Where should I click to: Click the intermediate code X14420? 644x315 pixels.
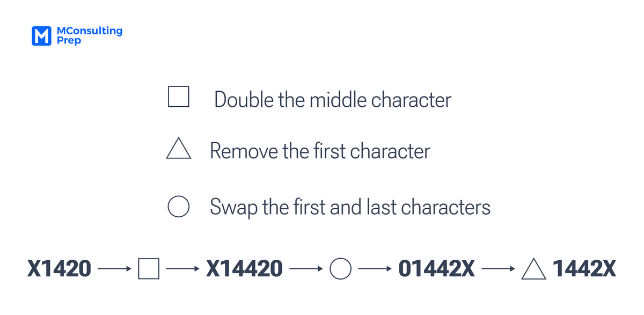click(244, 268)
